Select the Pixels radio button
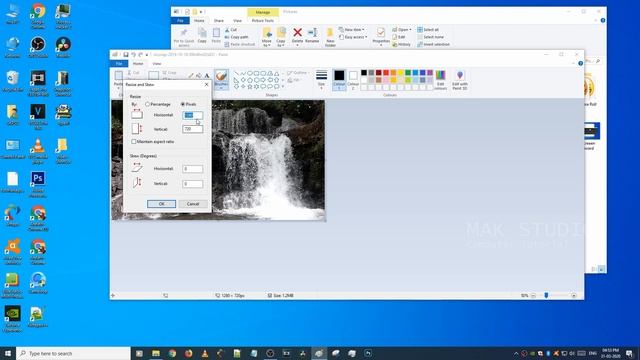 (183, 104)
